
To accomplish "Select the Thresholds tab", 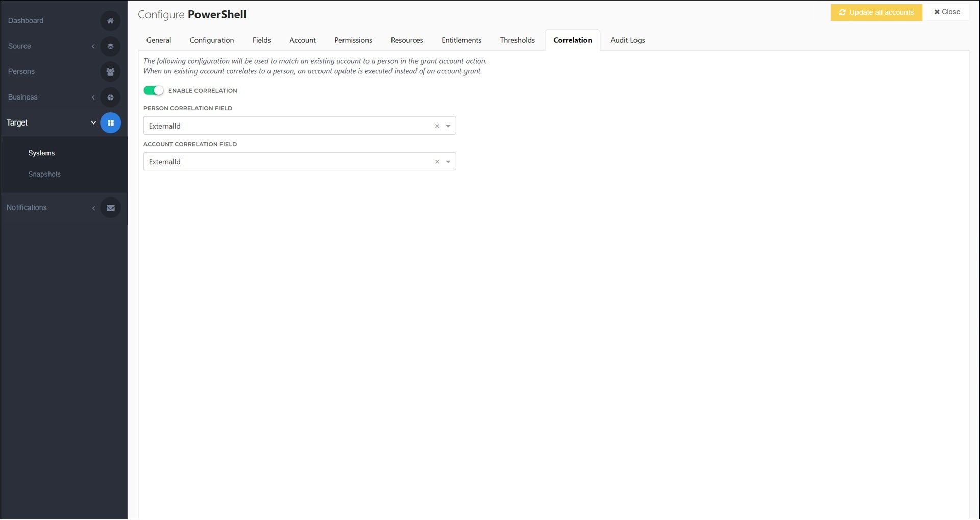I will [518, 40].
